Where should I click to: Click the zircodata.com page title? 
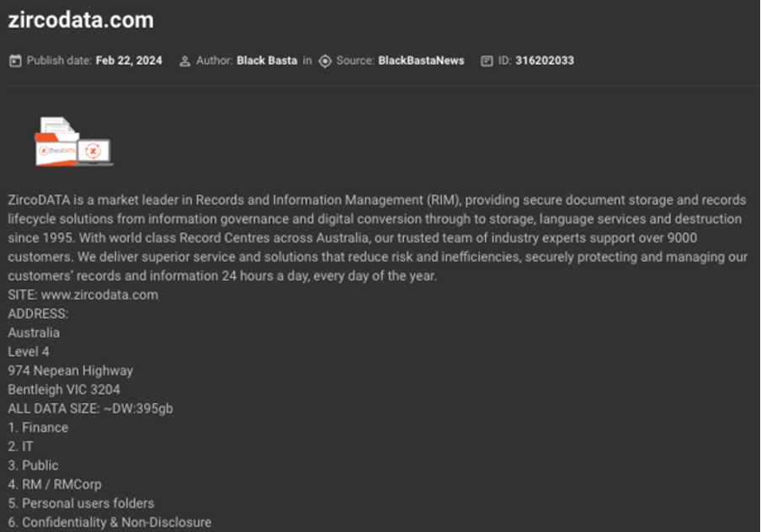click(x=81, y=20)
